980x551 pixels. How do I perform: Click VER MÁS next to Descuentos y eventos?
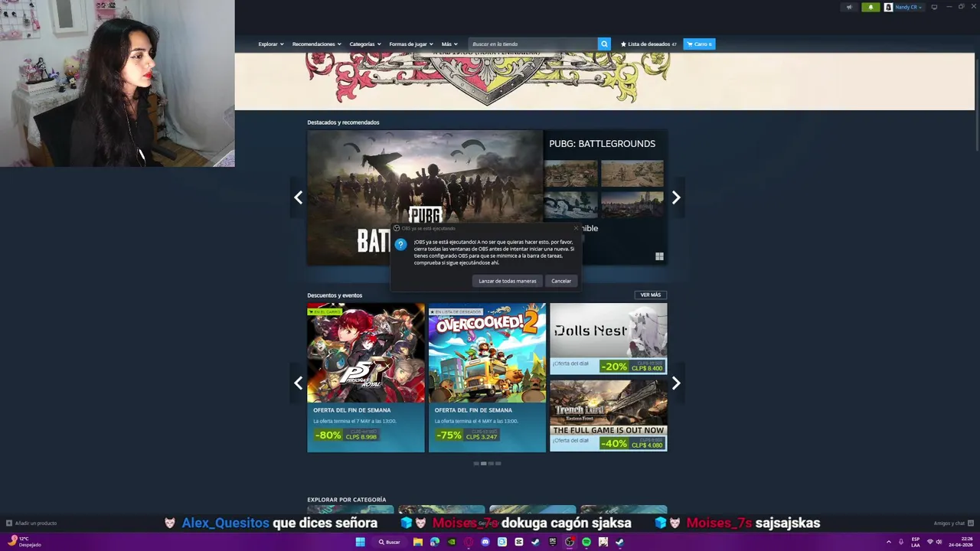tap(651, 295)
